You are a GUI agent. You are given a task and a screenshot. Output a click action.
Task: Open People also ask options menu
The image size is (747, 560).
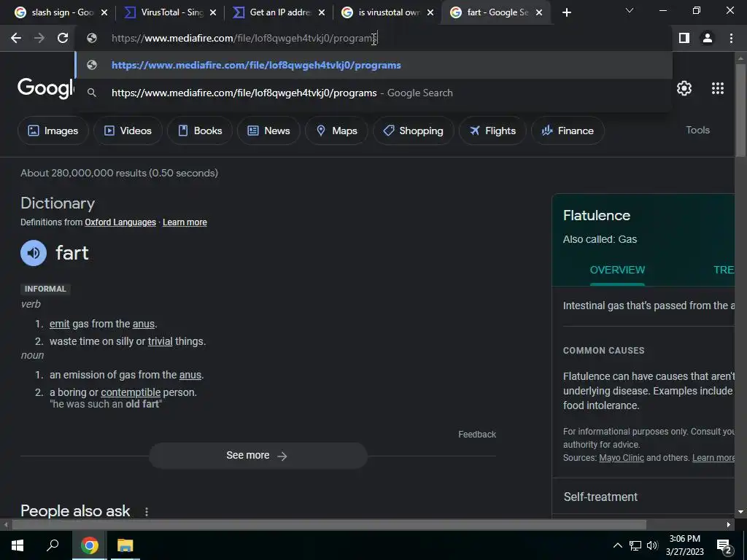pos(146,511)
